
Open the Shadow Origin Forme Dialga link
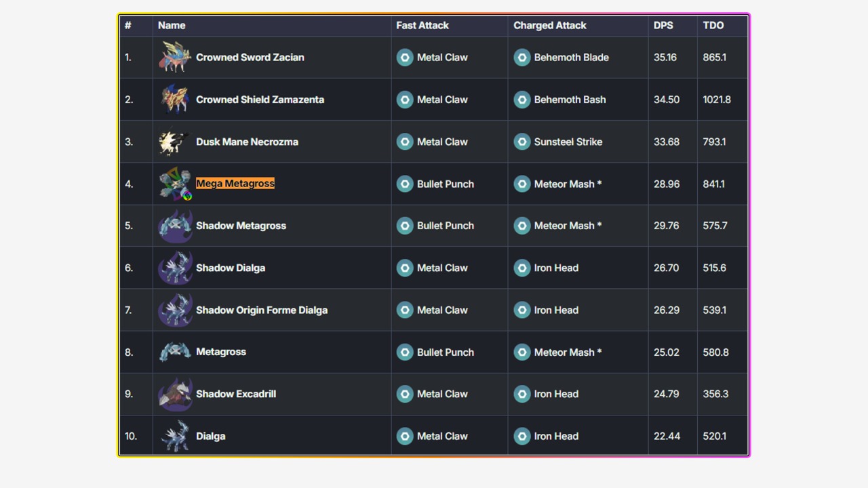pos(262,310)
